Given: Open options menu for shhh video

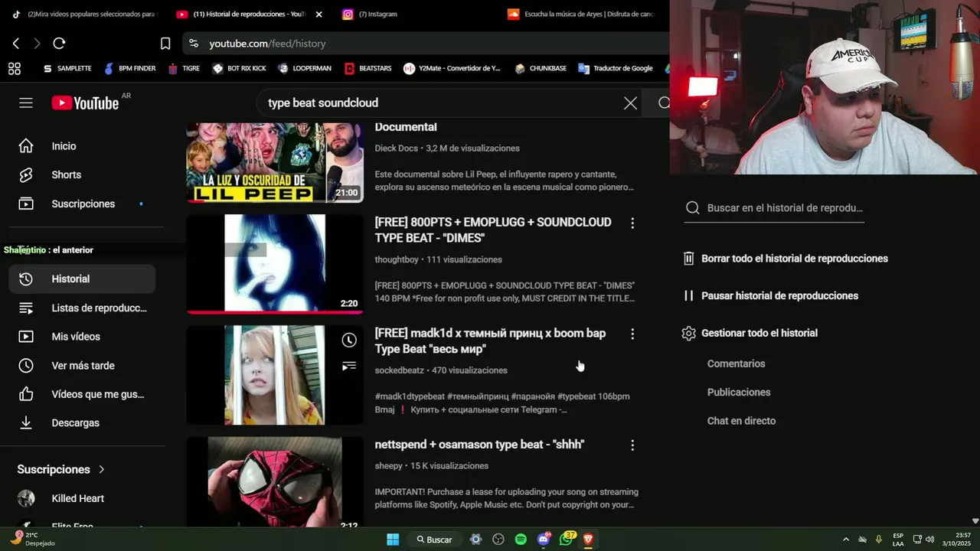Looking at the screenshot, I should pyautogui.click(x=632, y=445).
